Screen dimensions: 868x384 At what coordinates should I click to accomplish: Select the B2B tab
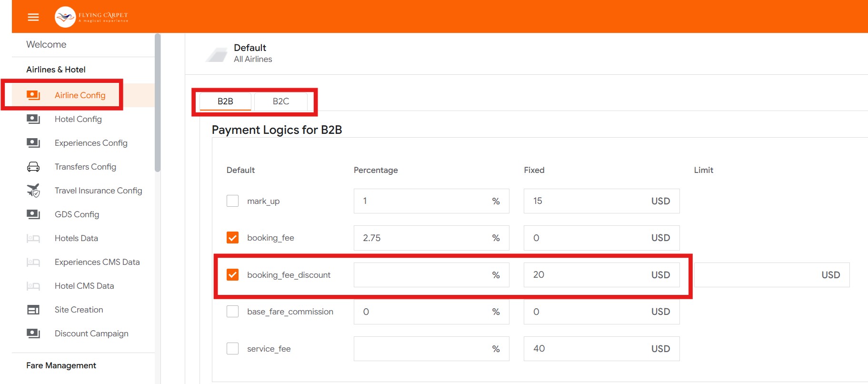click(x=225, y=101)
